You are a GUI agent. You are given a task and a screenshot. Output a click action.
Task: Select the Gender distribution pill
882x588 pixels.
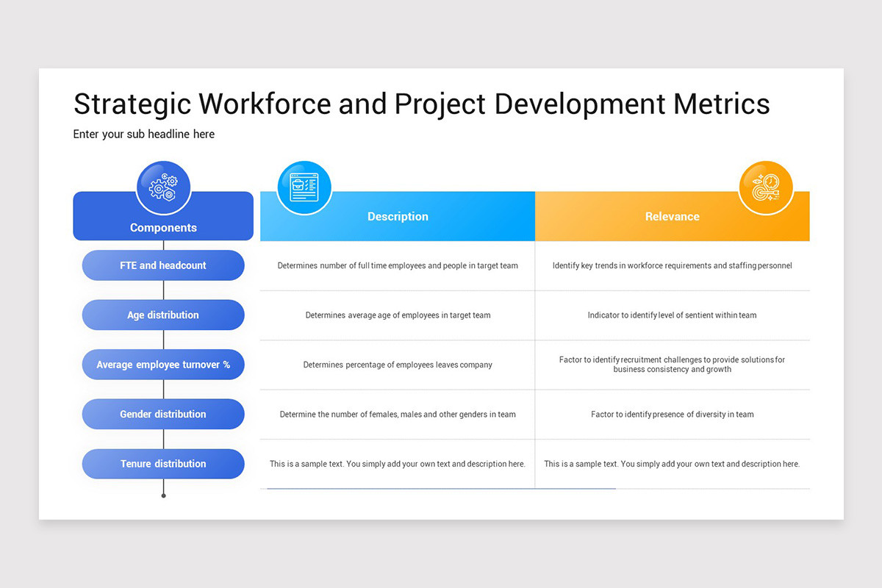(x=163, y=414)
